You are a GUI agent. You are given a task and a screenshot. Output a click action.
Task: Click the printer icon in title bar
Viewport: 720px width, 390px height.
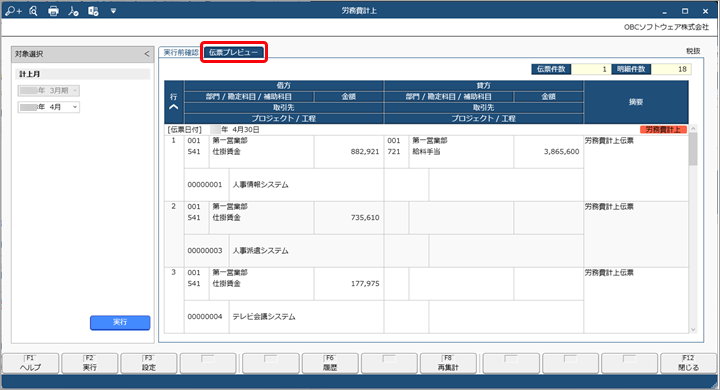[53, 11]
